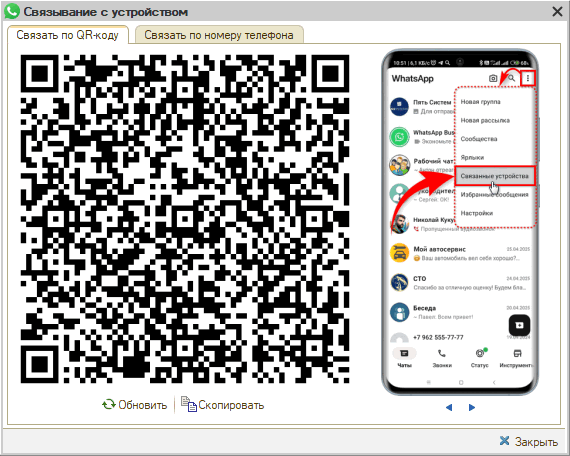The image size is (570, 456).
Task: Click the 'WhatsApp' title in phone image
Action: click(x=413, y=79)
